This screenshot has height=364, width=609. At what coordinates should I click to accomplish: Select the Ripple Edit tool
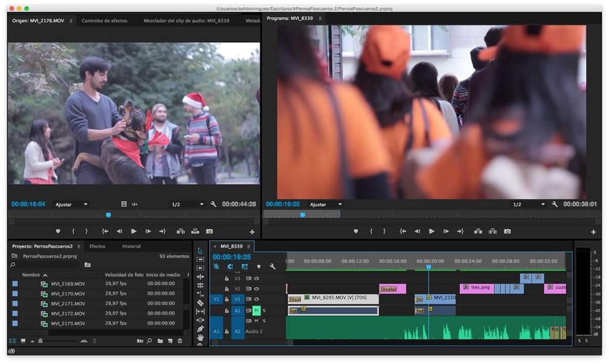[200, 277]
